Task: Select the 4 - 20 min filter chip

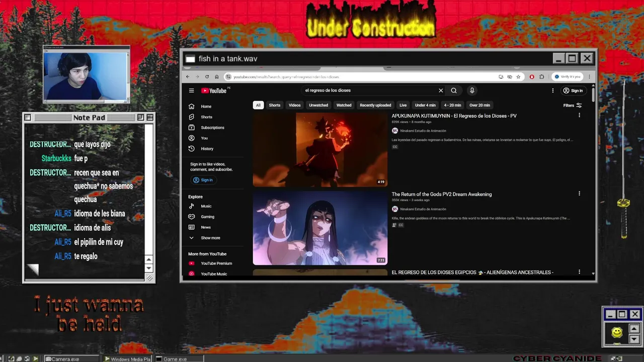Action: (452, 105)
